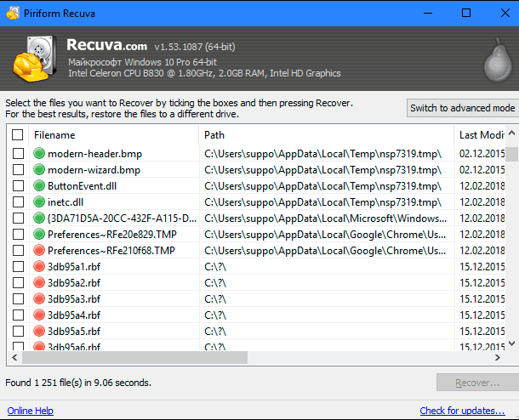Click red status dot beside 3db95a1.rbf
519x420 pixels.
(39, 266)
